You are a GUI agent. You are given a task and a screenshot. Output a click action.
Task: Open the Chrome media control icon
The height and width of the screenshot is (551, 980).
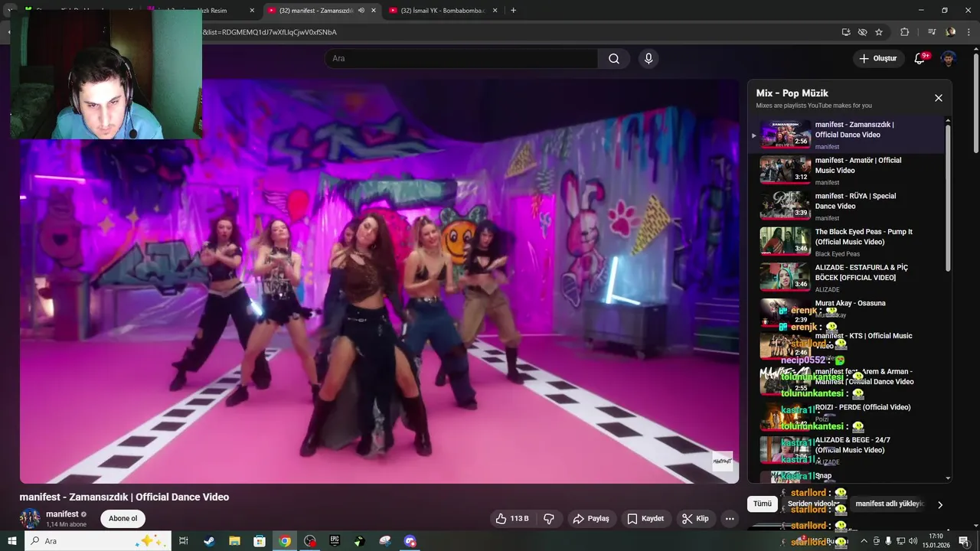click(932, 32)
